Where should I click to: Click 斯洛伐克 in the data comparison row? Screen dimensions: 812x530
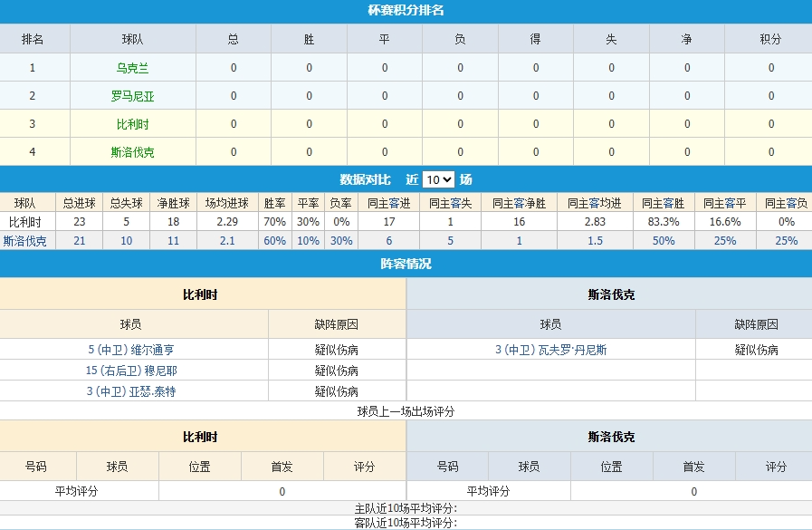pyautogui.click(x=24, y=241)
